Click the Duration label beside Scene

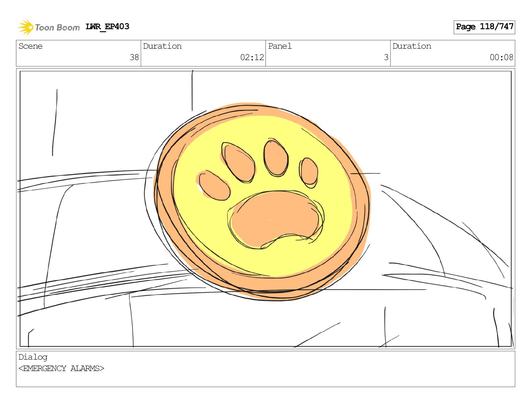[162, 46]
